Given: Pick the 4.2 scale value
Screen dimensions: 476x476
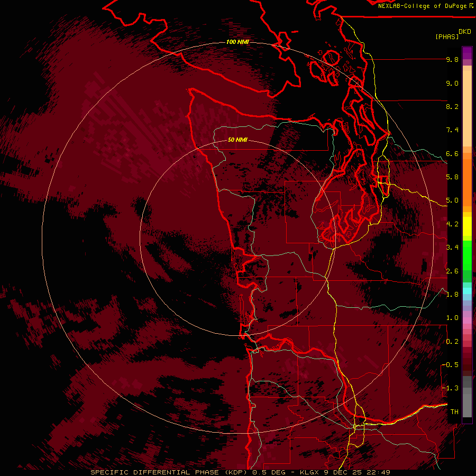Looking at the screenshot, I should pyautogui.click(x=452, y=224).
